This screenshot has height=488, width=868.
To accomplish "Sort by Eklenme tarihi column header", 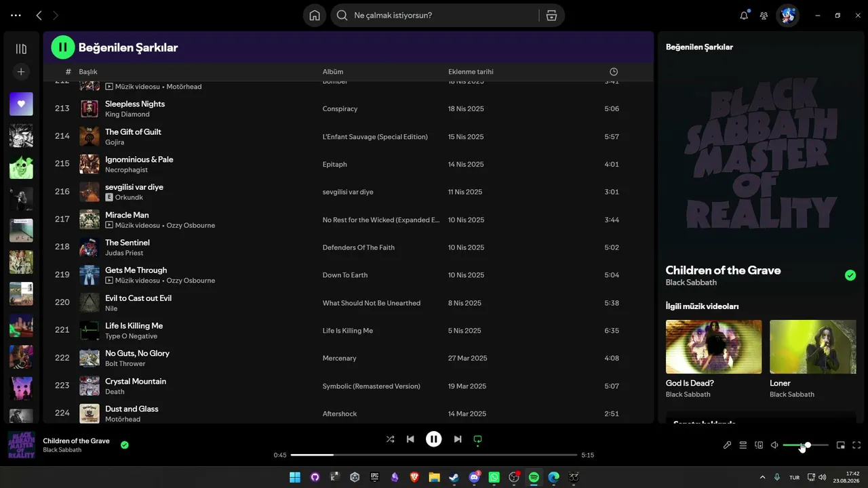I will point(471,72).
